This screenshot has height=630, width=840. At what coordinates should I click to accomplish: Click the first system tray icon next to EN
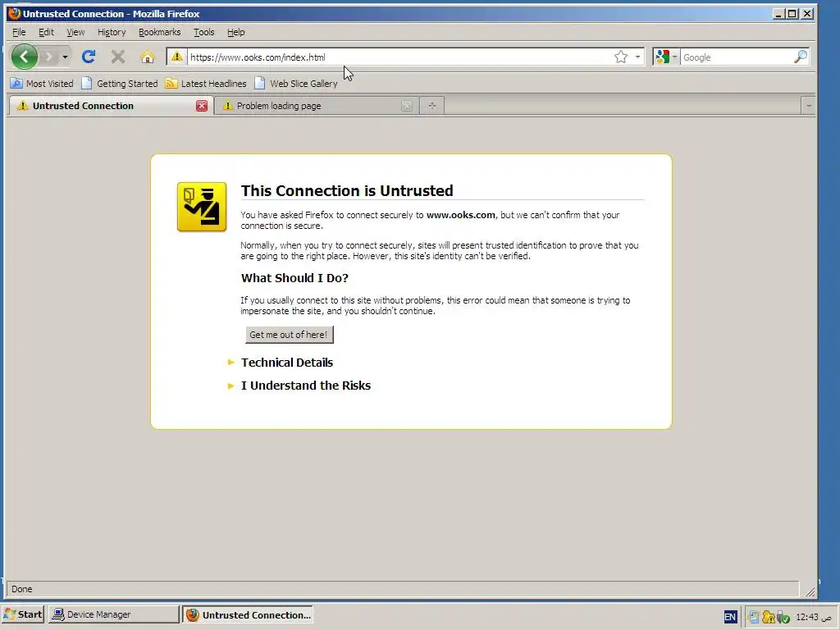[753, 617]
